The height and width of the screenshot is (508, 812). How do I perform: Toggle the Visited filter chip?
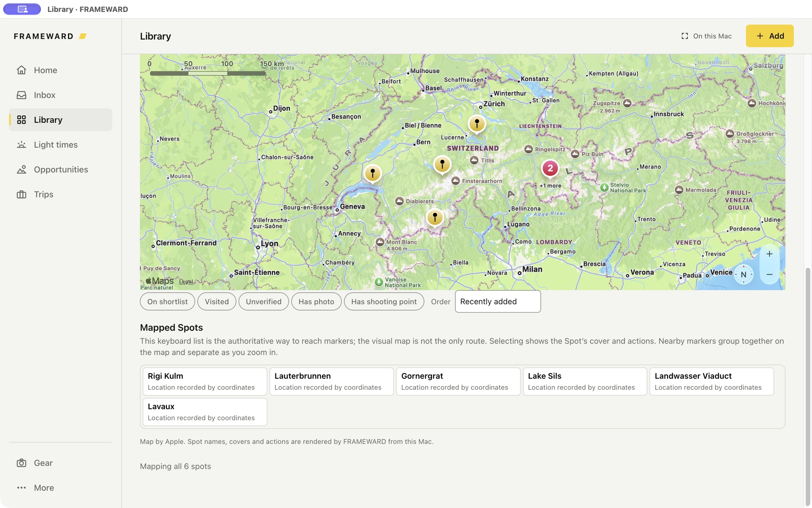(216, 302)
